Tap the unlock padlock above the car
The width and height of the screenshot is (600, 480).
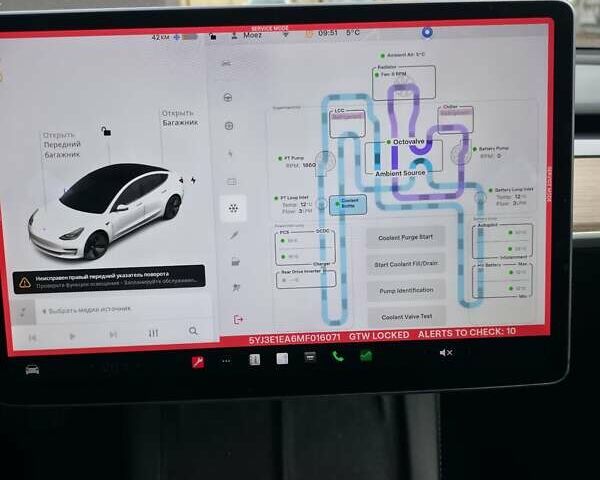tap(105, 130)
